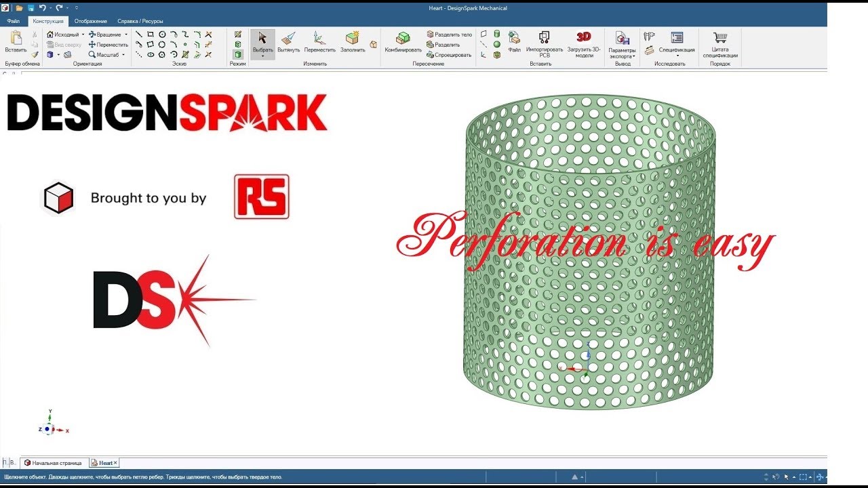868x488 pixels.
Task: Insert a plane from Вставить group
Action: click(x=484, y=34)
